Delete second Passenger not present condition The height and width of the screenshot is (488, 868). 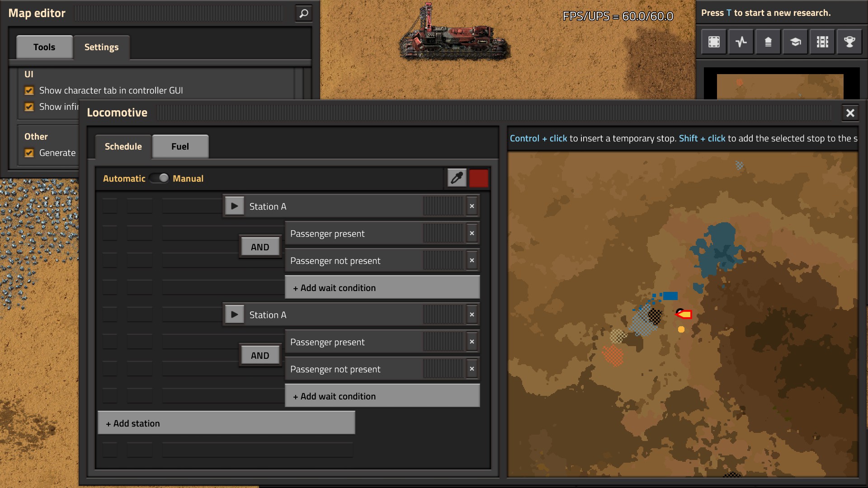pyautogui.click(x=472, y=369)
